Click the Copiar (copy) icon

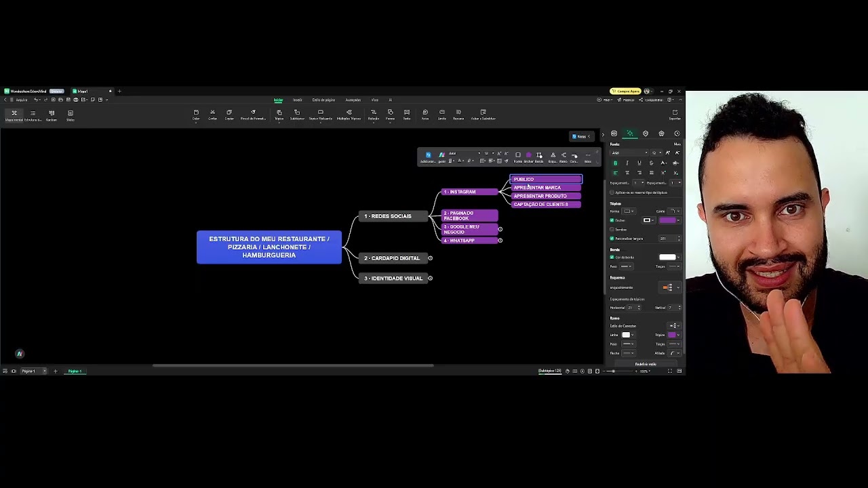point(229,113)
